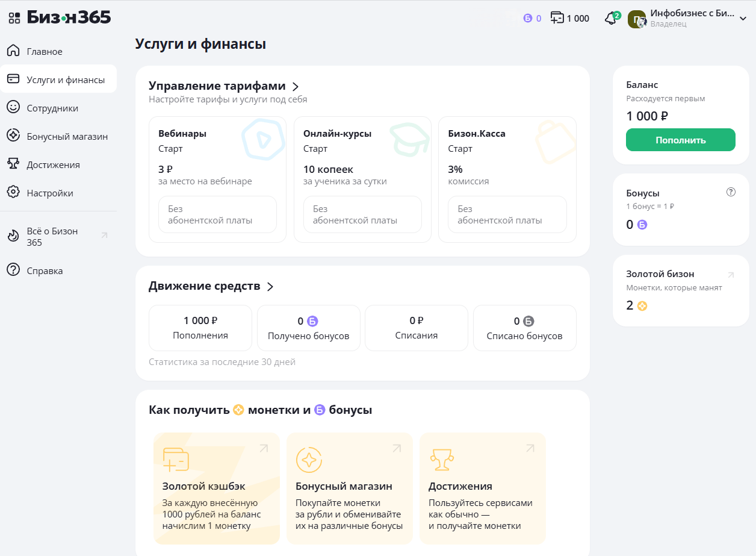Open the Всё о Бизон 365 link

(x=52, y=237)
